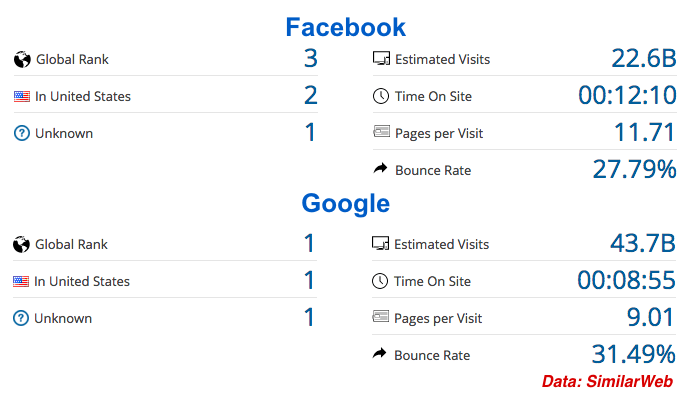Click the question mark icon in Google section
692x406 pixels.
[x=21, y=319]
